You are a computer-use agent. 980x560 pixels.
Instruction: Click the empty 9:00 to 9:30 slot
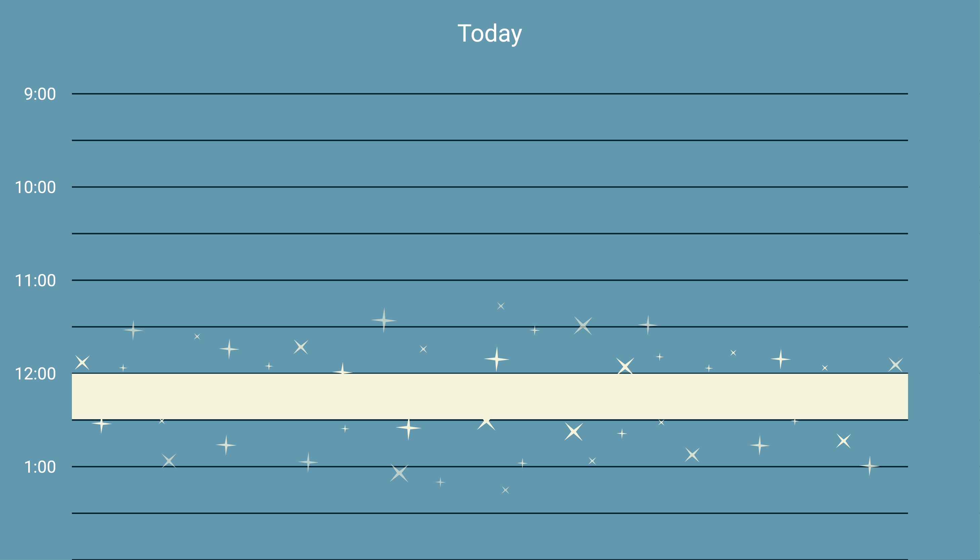pos(489,117)
